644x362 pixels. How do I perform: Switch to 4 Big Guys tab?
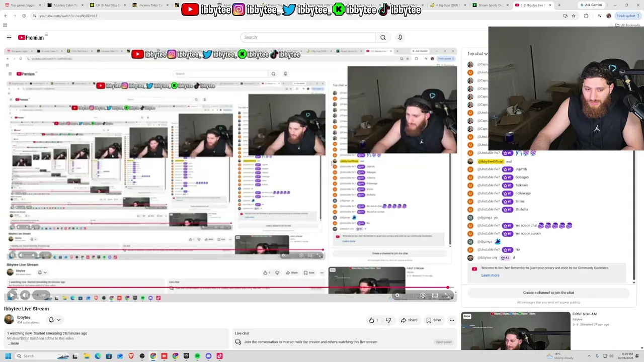[x=448, y=5]
